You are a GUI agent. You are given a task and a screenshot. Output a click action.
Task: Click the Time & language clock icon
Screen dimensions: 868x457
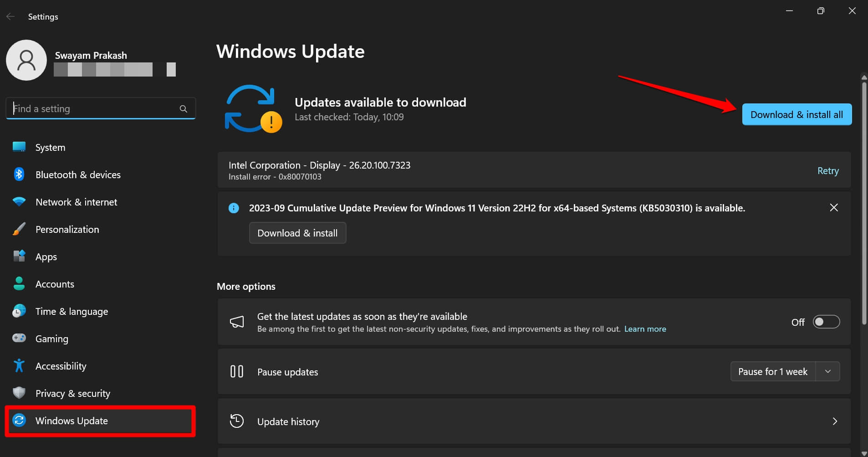(19, 311)
